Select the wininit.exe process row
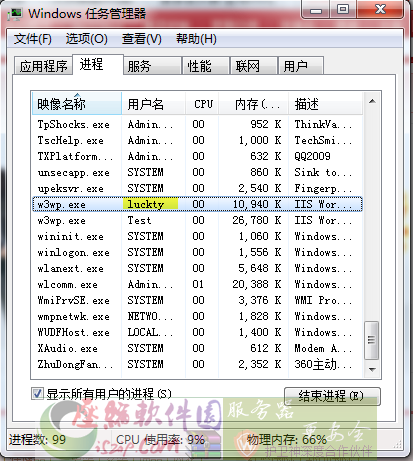 (x=197, y=236)
